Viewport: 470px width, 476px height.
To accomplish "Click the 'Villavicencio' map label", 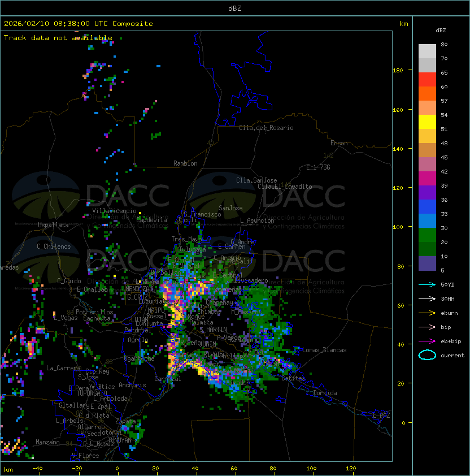I will coord(114,211).
